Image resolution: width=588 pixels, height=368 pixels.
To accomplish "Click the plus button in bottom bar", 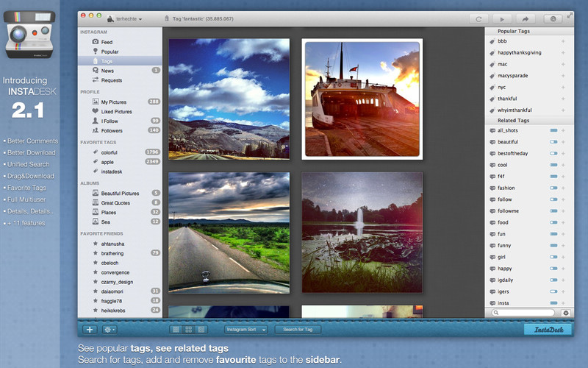I will click(x=90, y=330).
